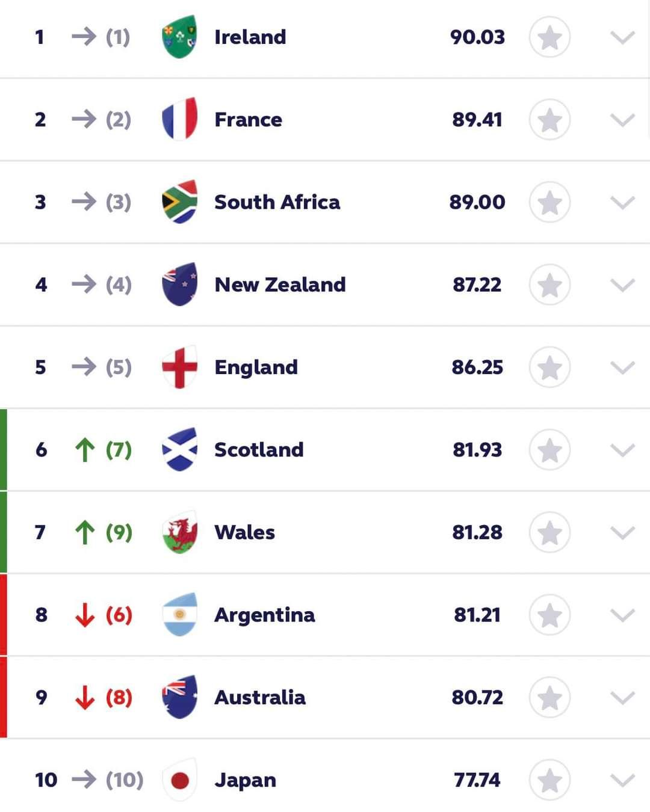
Task: Click the Argentina flag icon
Action: click(179, 615)
